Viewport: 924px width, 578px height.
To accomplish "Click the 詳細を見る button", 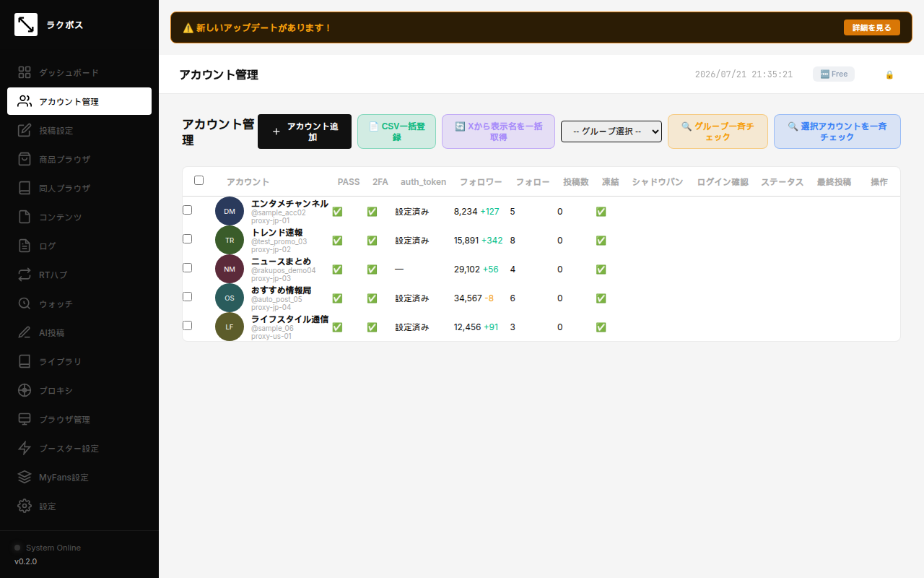I will point(872,27).
